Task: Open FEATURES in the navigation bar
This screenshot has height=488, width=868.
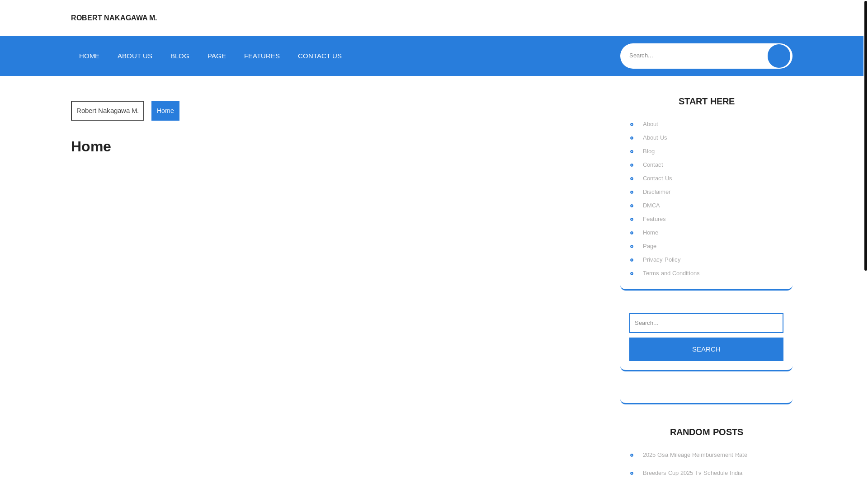Action: tap(262, 56)
